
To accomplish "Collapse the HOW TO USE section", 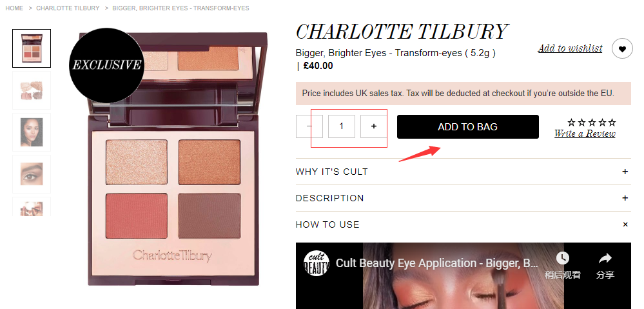I will 463,224.
